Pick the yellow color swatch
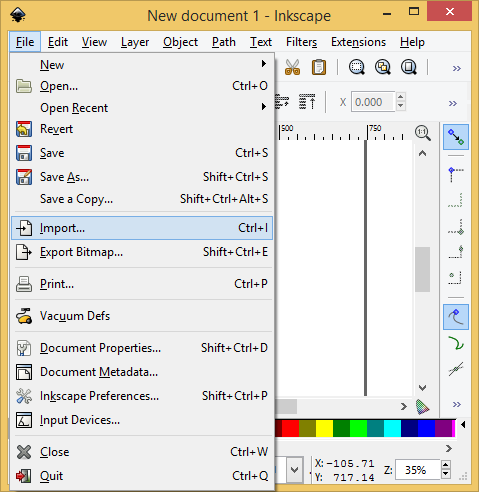The height and width of the screenshot is (492, 479). (324, 428)
